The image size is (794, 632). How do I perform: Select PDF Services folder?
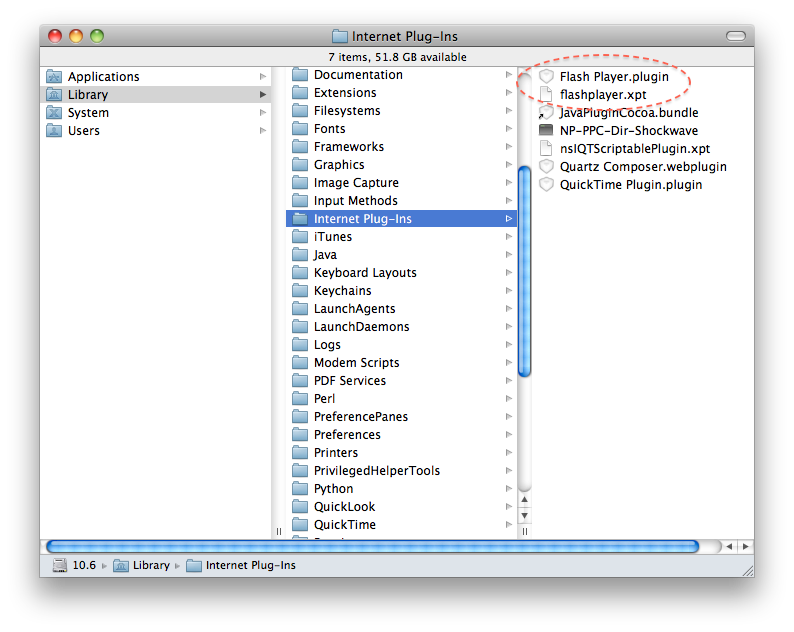[x=402, y=381]
